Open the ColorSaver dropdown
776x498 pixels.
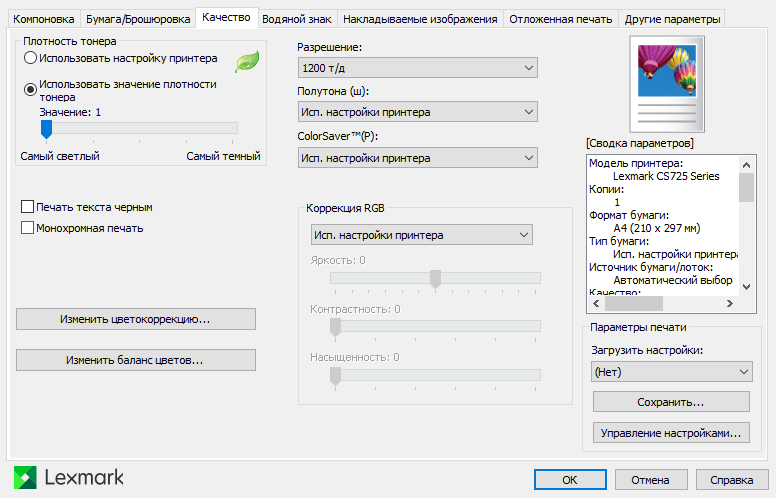(x=417, y=158)
